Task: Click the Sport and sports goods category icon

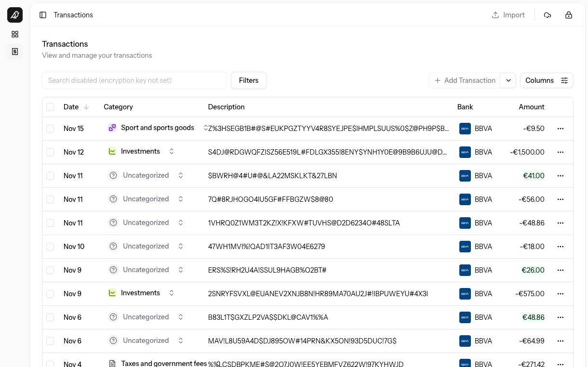Action: pos(112,128)
